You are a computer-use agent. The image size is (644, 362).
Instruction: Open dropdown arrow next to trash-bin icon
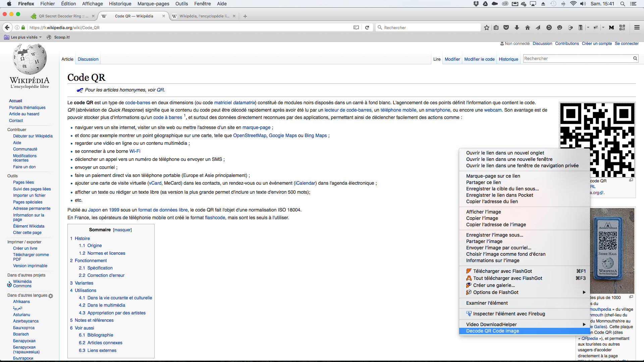tap(588, 27)
